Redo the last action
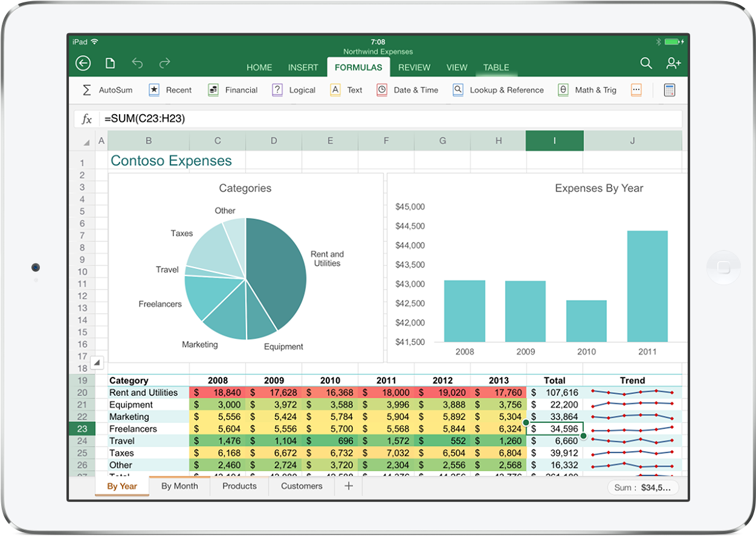 [164, 63]
